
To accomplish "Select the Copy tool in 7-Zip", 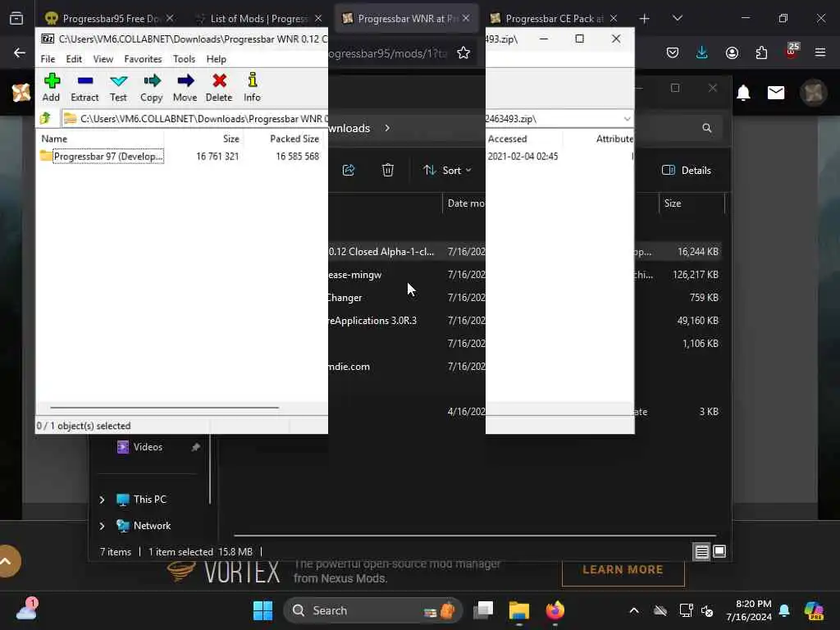I will tap(152, 87).
